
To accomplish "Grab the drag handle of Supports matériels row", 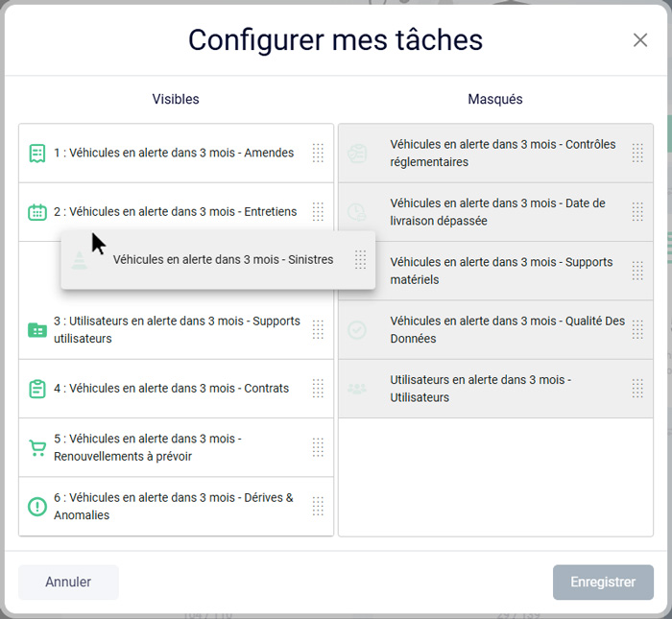I will coord(637,271).
